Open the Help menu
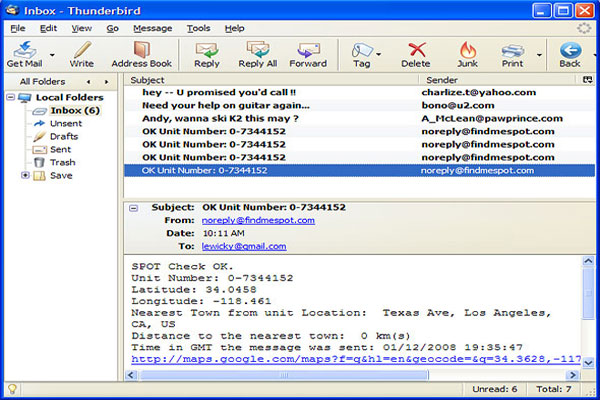Screen dimensions: 600x400 [x=234, y=28]
